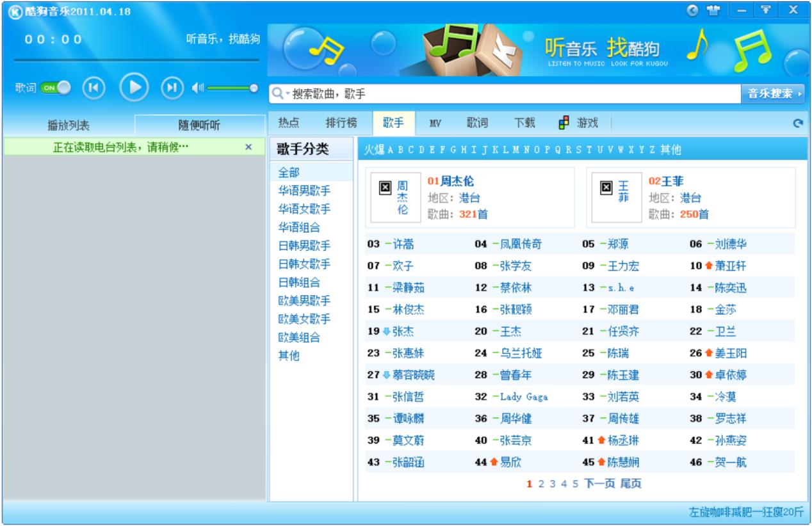The image size is (812, 526).
Task: Filter singers by 其他 in alphabet bar
Action: 670,150
